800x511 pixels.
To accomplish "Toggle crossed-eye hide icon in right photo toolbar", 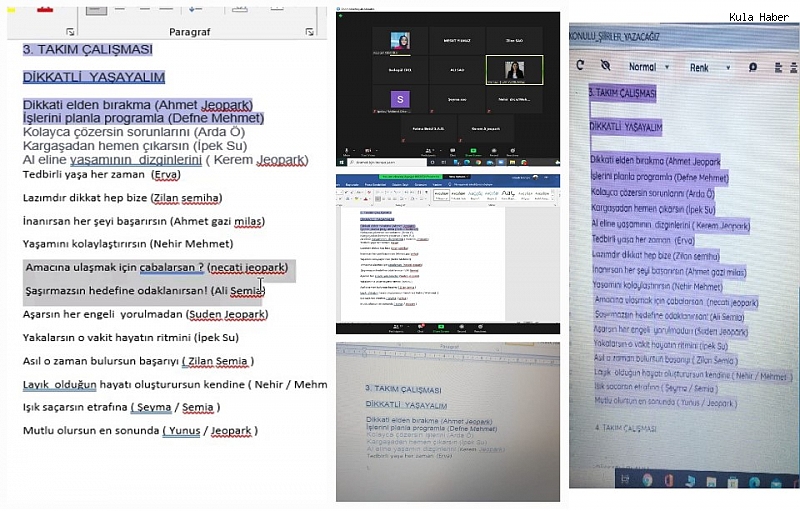I will (x=606, y=65).
